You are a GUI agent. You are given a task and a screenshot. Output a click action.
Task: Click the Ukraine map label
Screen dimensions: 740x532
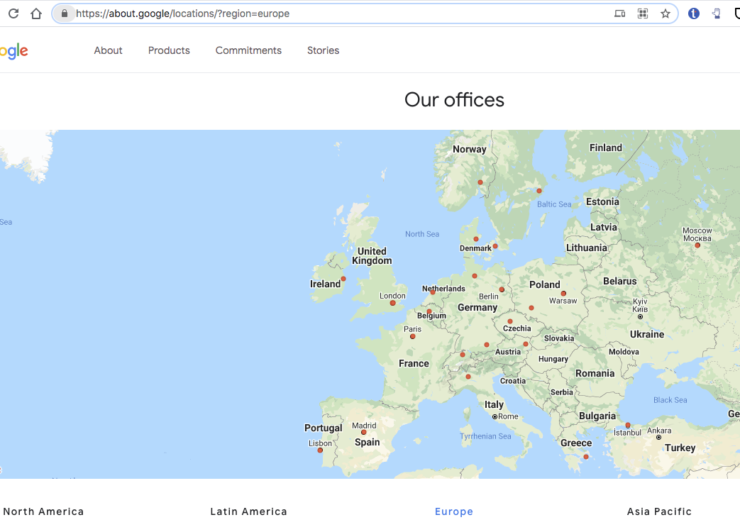(x=647, y=334)
